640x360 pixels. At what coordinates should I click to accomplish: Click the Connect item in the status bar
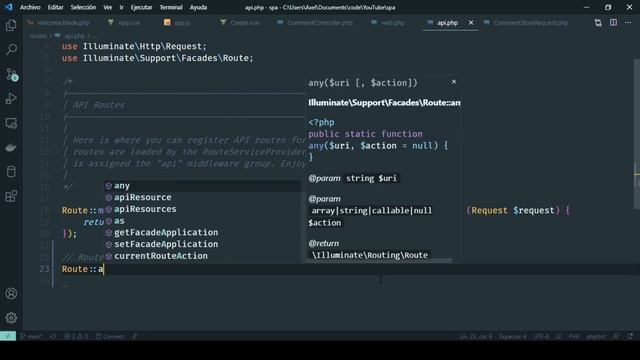[110, 336]
